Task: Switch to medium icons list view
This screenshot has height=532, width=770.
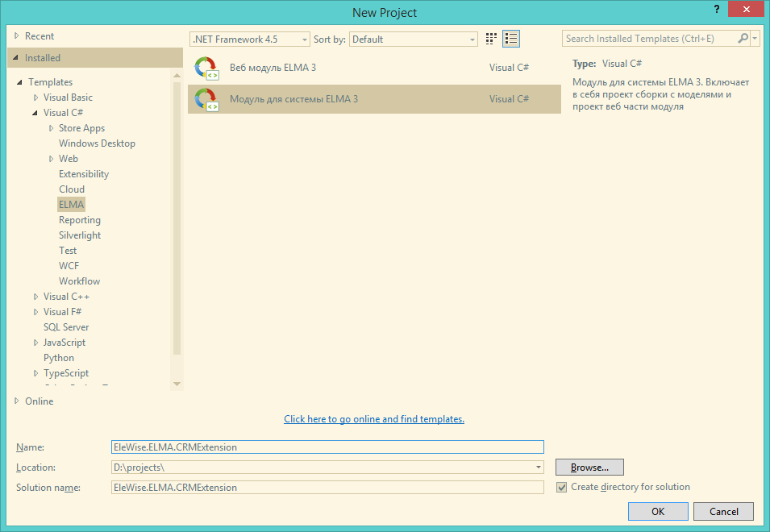Action: coord(511,39)
